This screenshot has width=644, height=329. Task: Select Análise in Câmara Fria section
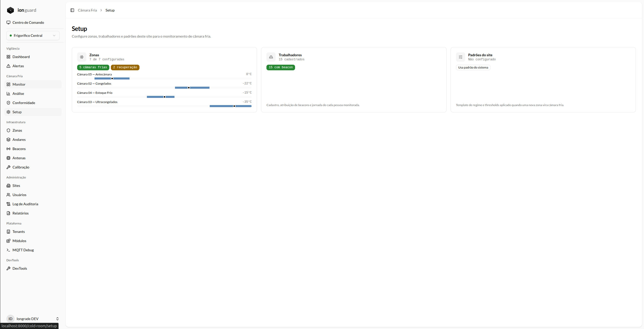33,94
